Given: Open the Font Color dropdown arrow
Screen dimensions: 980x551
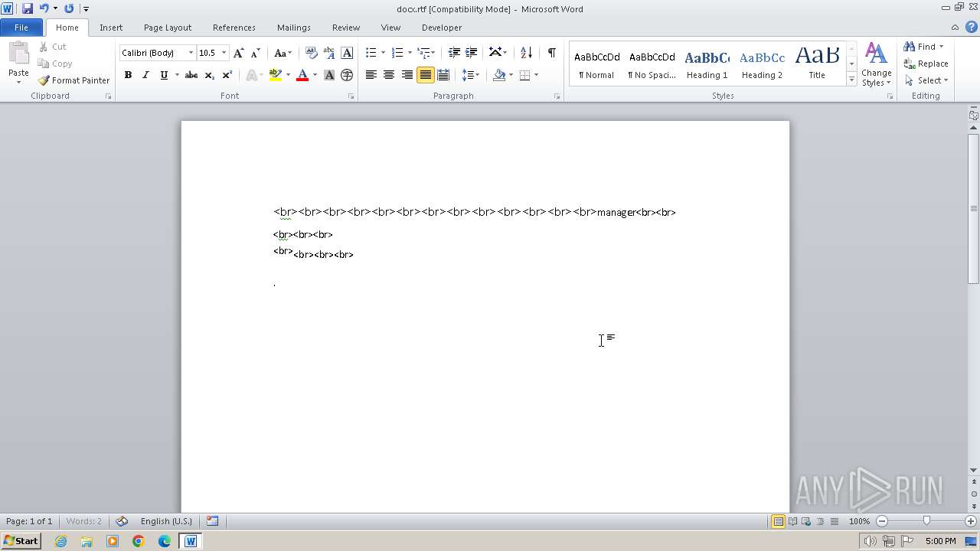Looking at the screenshot, I should [315, 75].
